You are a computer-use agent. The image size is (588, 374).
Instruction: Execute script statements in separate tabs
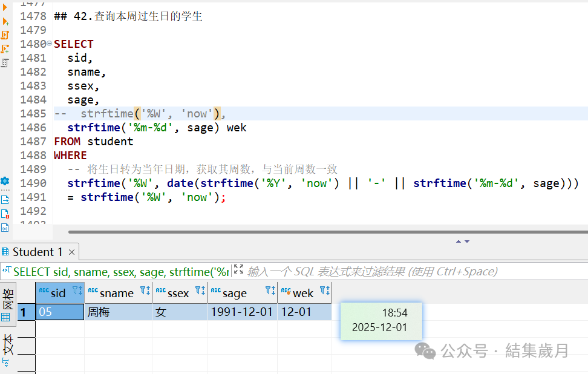5,49
